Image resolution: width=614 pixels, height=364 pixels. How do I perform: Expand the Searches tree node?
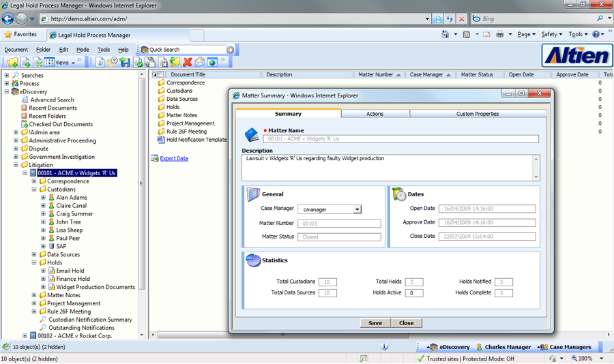(7, 75)
